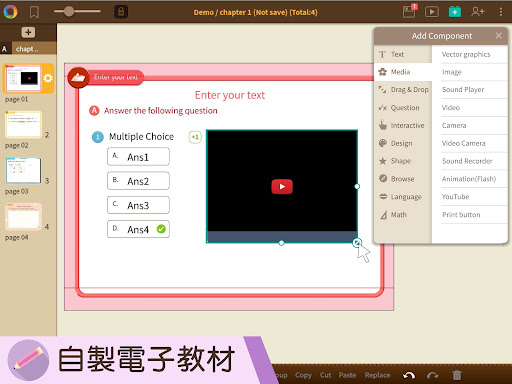Image resolution: width=512 pixels, height=384 pixels.
Task: Close the Add Component panel
Action: [x=499, y=36]
